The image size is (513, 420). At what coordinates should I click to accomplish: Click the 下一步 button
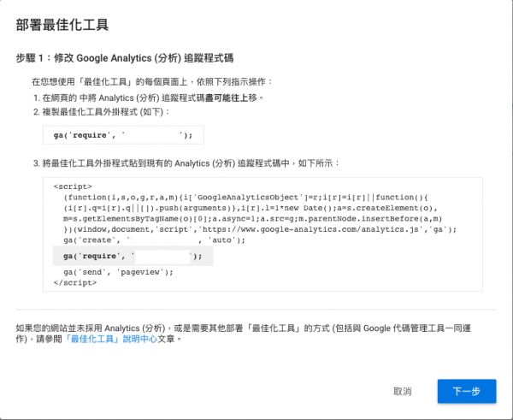point(467,391)
